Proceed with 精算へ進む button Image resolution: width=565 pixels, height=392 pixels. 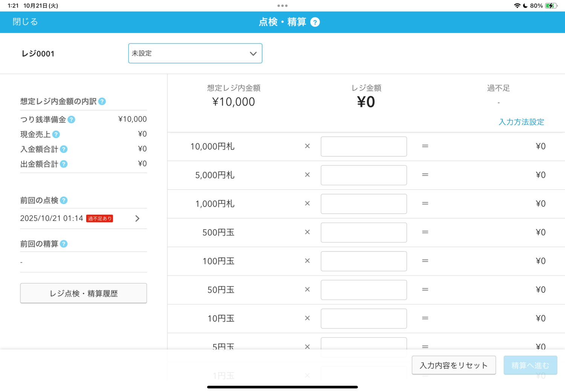[530, 365]
